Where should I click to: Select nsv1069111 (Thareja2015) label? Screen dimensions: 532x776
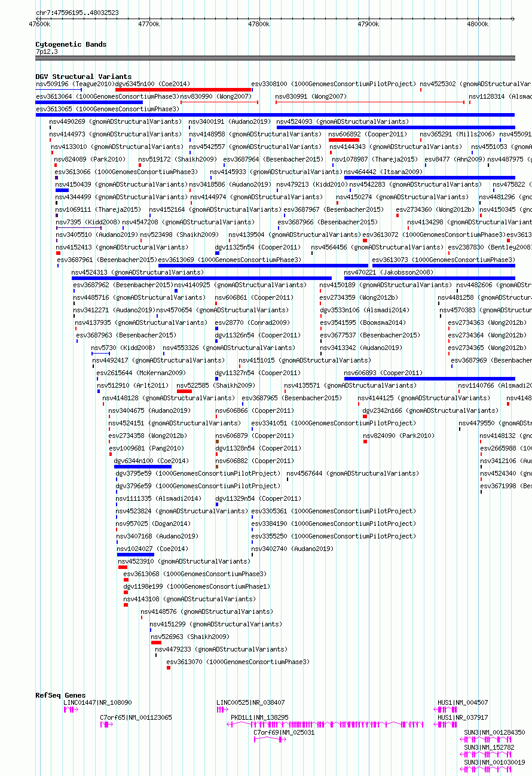(x=98, y=209)
